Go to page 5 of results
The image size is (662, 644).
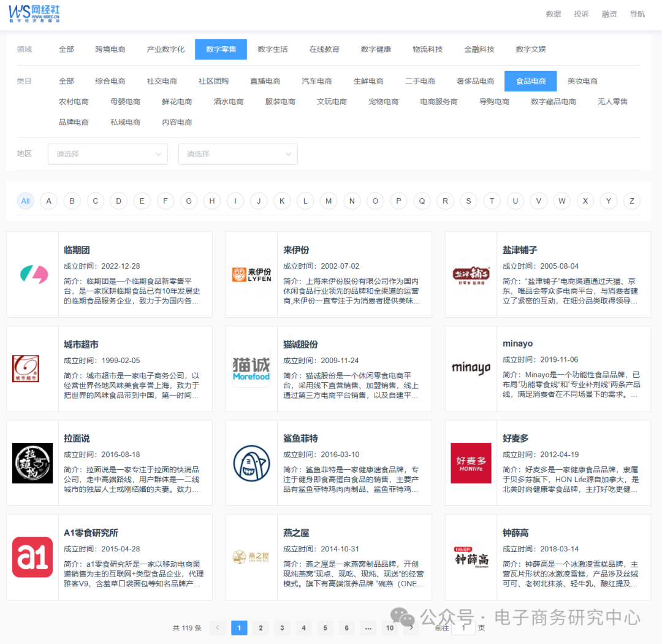click(x=325, y=628)
